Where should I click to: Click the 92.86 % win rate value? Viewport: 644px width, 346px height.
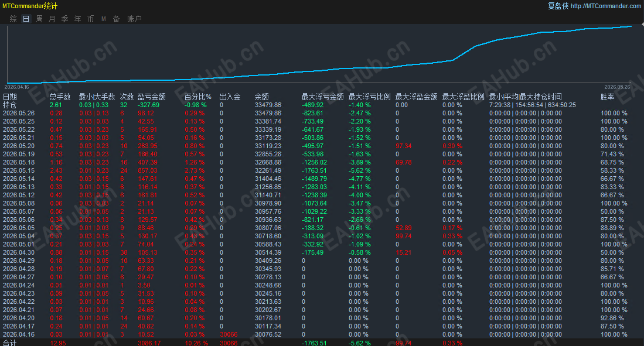[612, 318]
